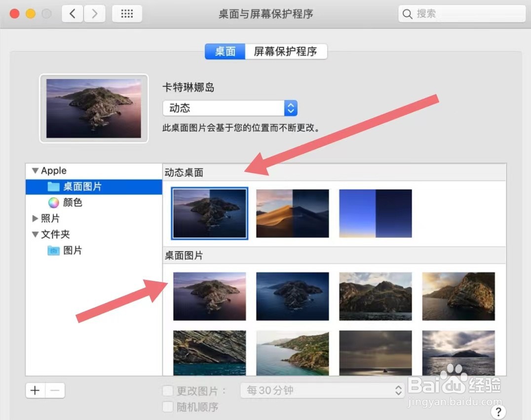Click the color wheel icon beside 颜色
This screenshot has width=531, height=420.
[53, 203]
